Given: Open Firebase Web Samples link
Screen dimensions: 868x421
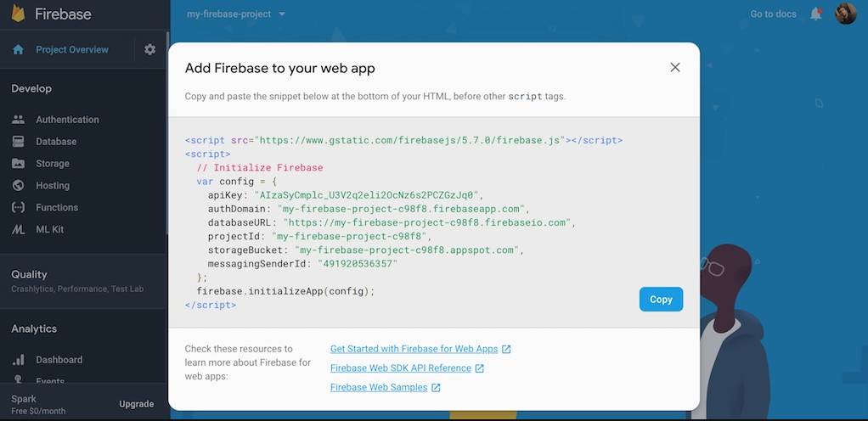Looking at the screenshot, I should point(379,388).
